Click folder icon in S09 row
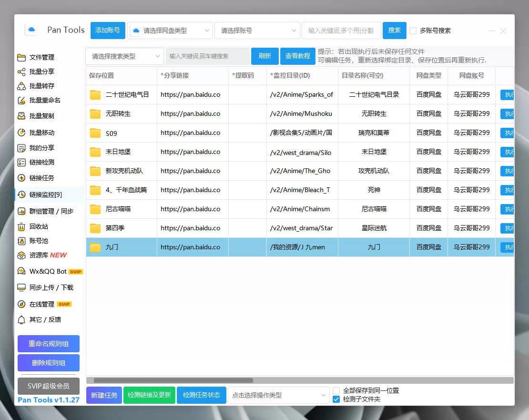The width and height of the screenshot is (529, 420). [95, 133]
